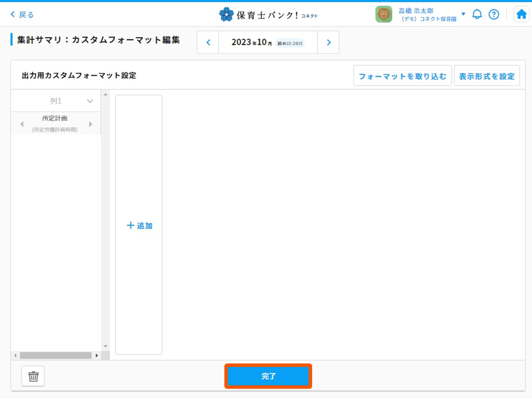Image resolution: width=532 pixels, height=399 pixels.
Task: Click the horizontal scrollbar thumb in column list
Action: tap(55, 356)
